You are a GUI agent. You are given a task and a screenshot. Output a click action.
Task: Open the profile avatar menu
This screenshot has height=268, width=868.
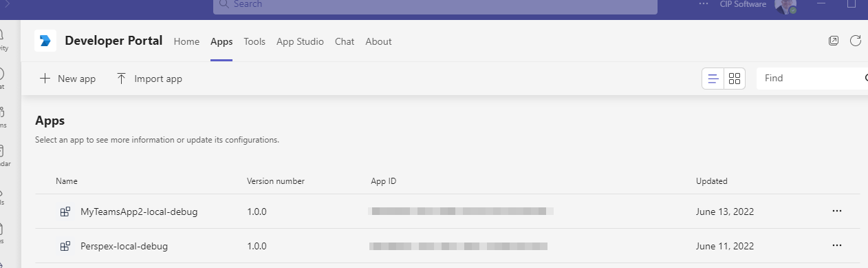click(x=785, y=6)
